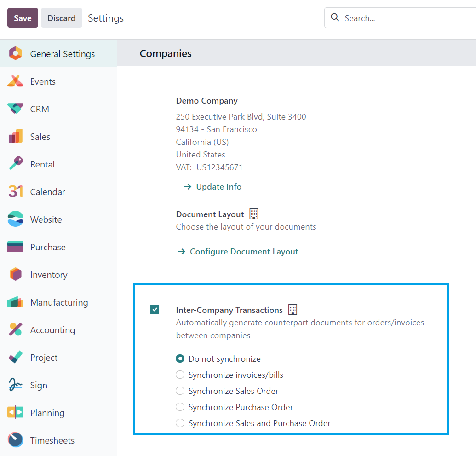
Task: Click the search magnifier icon
Action: 335,17
